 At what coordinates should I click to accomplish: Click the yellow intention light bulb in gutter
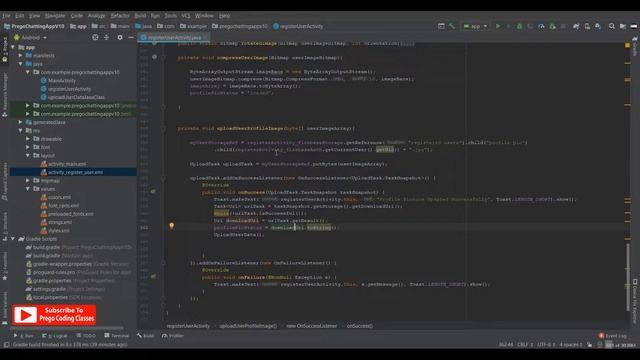coord(171,226)
